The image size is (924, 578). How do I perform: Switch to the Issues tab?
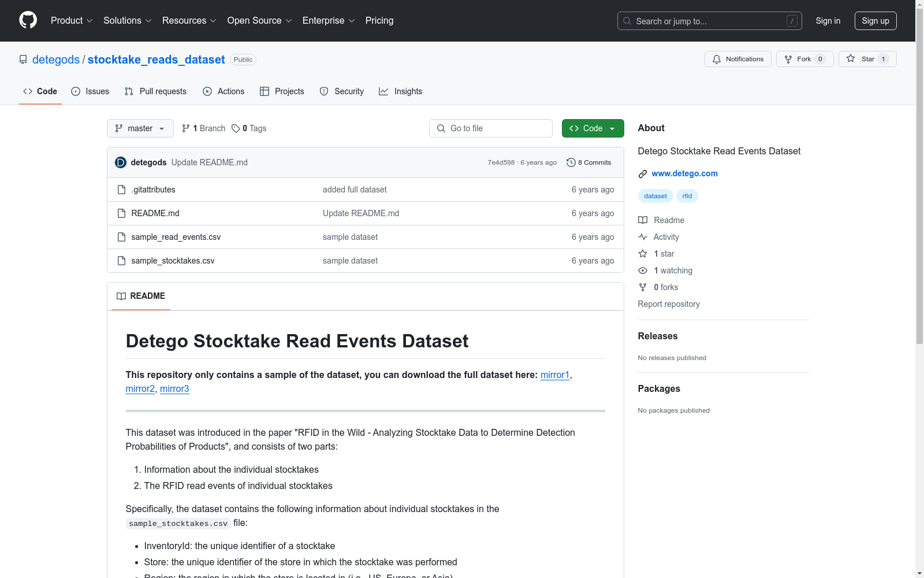90,91
